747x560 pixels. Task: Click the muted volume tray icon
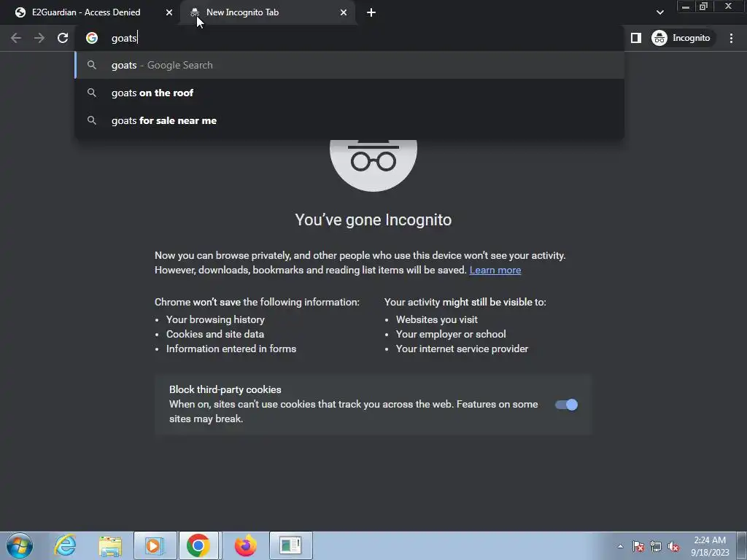673,546
